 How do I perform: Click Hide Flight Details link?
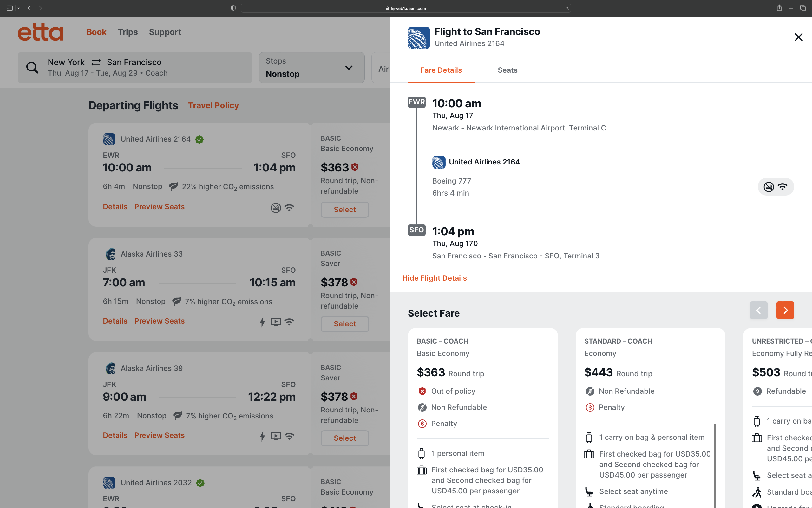coord(434,278)
